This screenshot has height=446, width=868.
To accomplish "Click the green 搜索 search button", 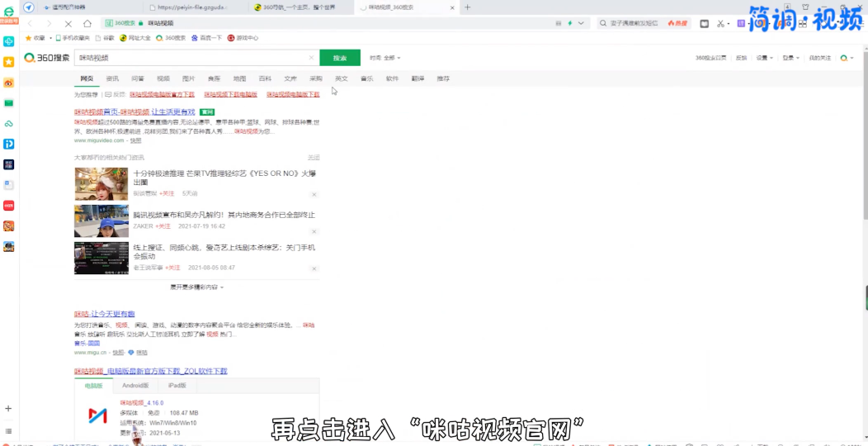I will (340, 58).
